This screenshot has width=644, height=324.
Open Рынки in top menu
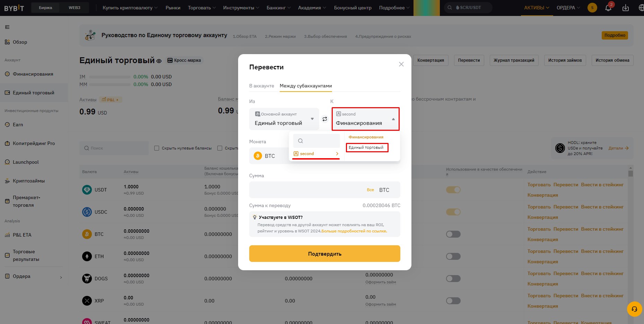(173, 8)
